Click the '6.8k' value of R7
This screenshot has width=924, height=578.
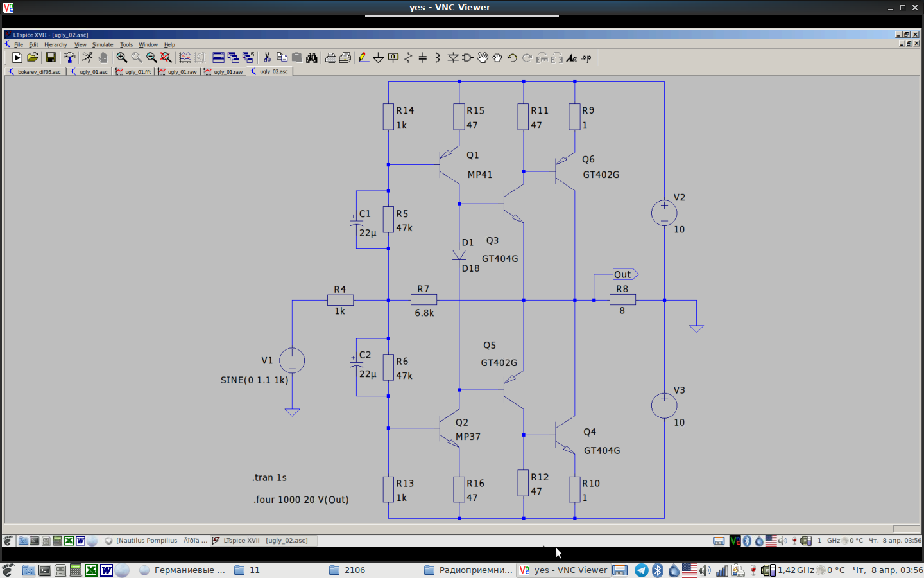pyautogui.click(x=424, y=313)
